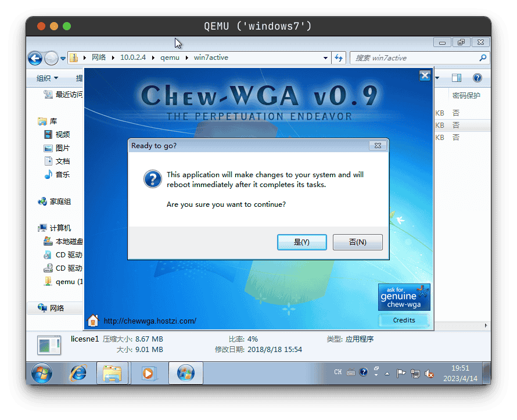Select 10.0.2.4 in the address bar
The height and width of the screenshot is (420, 517).
[x=133, y=58]
